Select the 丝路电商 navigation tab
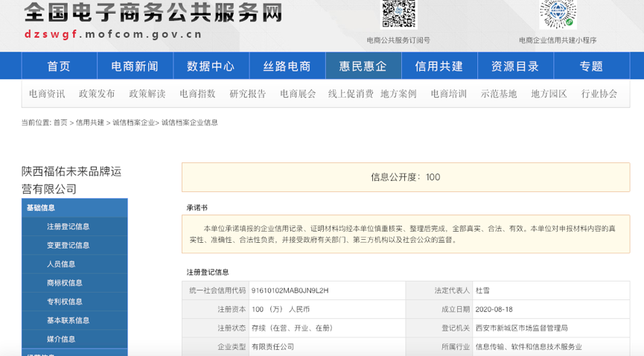 click(287, 66)
